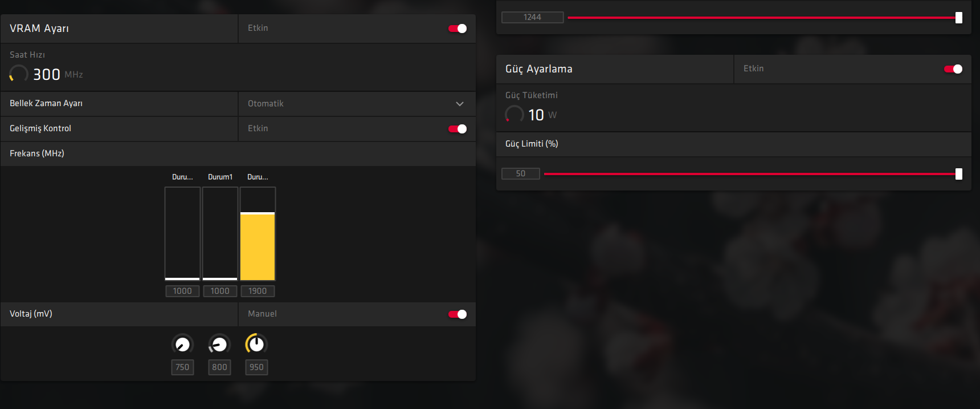Focus the Güç Limiti 50 value field
Viewport: 980px width, 409px height.
pyautogui.click(x=520, y=174)
